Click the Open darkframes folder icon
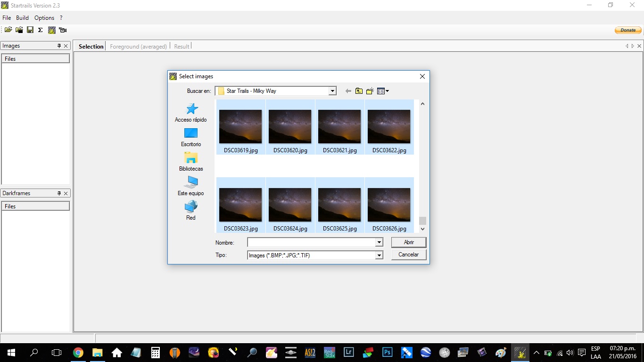 point(19,30)
